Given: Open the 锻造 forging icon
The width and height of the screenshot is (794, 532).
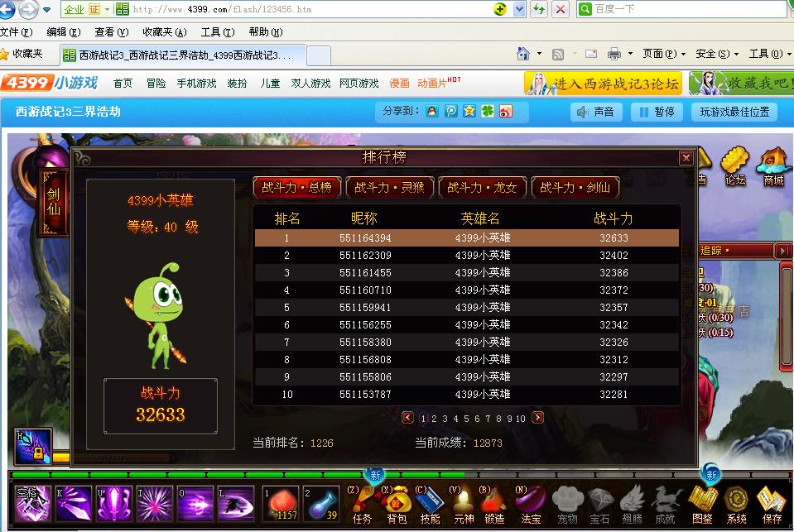Looking at the screenshot, I should point(493,506).
